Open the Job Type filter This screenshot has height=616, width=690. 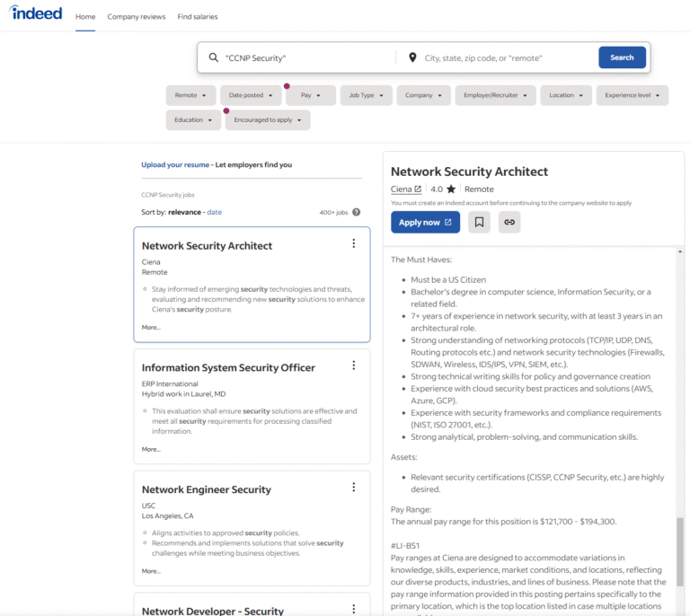tap(367, 95)
